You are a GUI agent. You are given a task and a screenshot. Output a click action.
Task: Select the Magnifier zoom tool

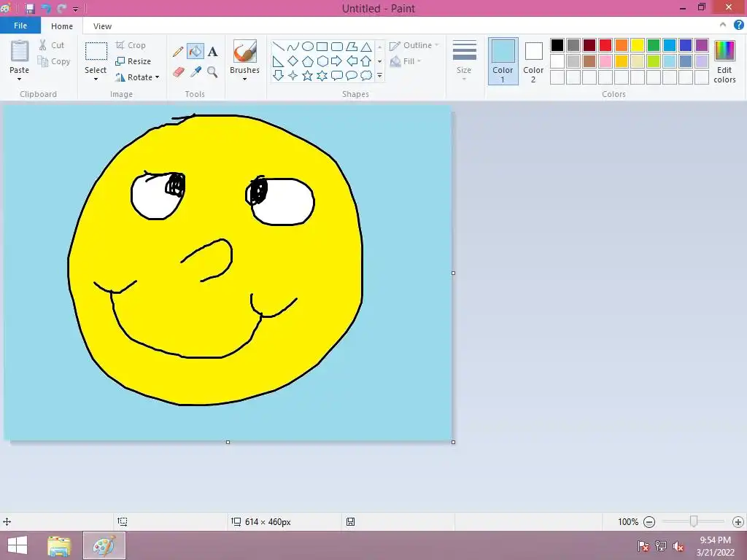(x=212, y=71)
